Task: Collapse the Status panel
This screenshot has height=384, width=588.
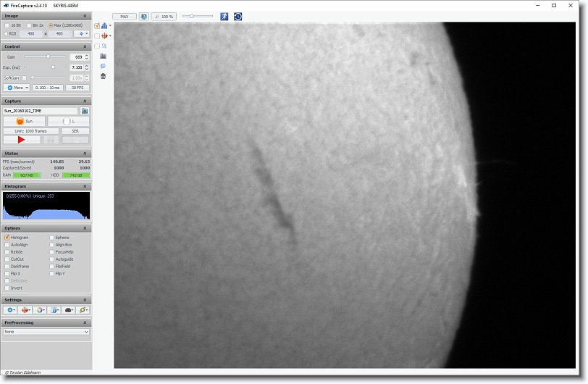Action: click(85, 154)
